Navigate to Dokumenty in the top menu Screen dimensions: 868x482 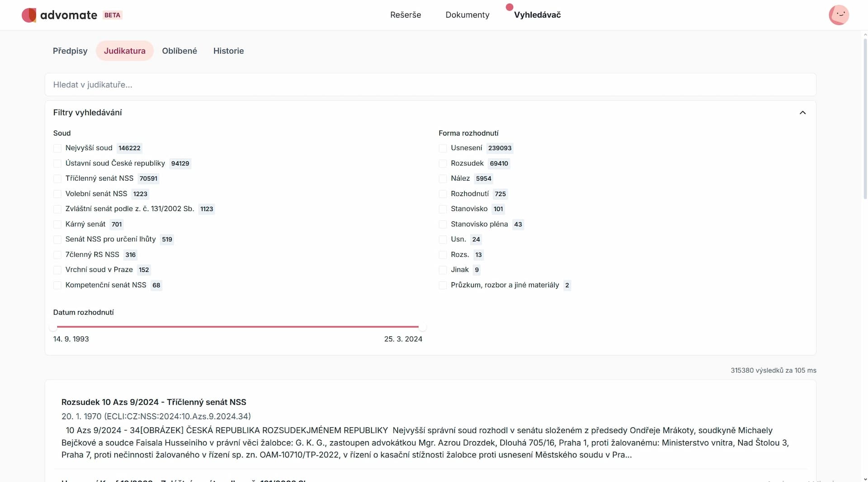point(467,15)
